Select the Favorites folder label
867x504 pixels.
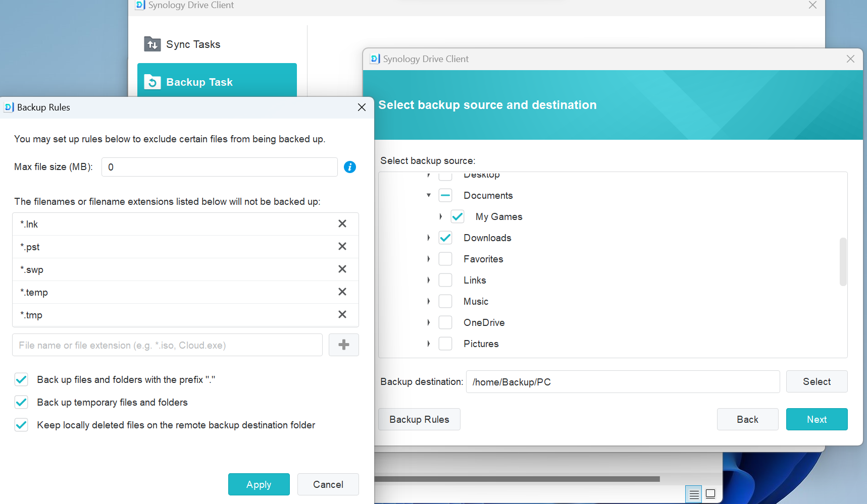[x=483, y=259]
